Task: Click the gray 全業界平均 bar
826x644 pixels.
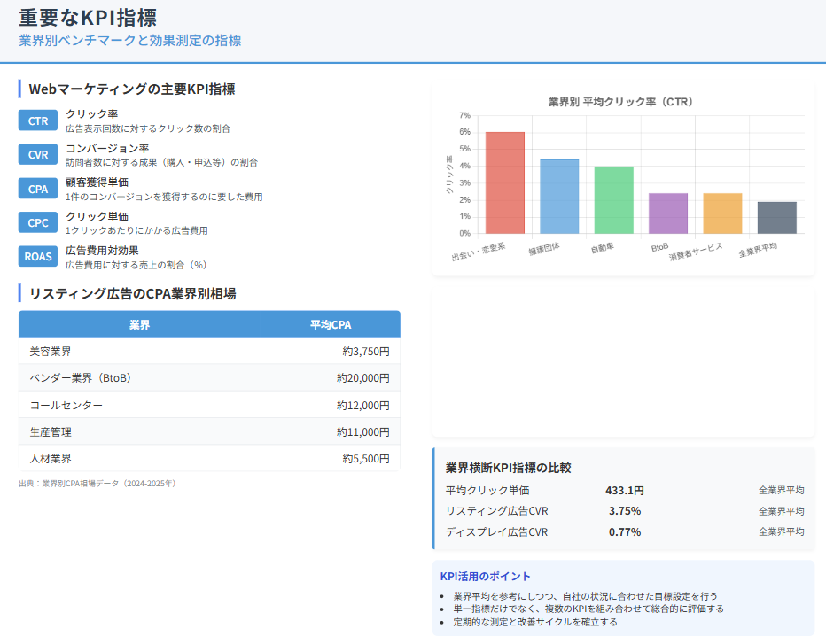Action: pyautogui.click(x=776, y=218)
